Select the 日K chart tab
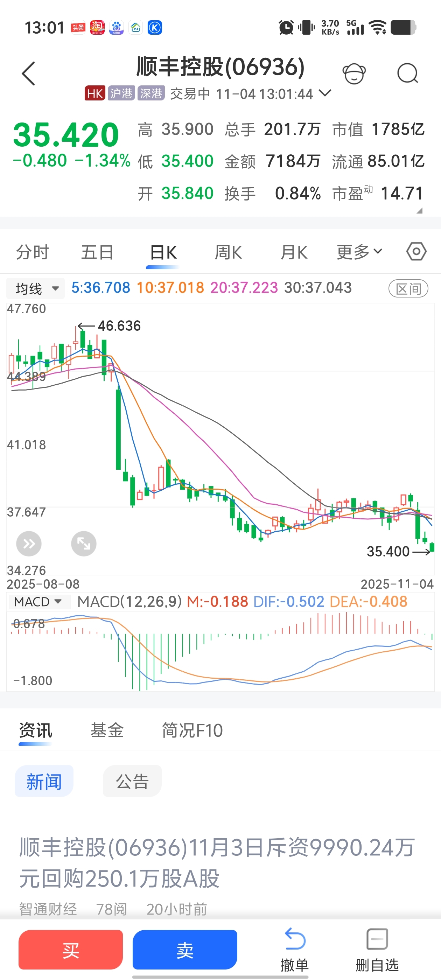 [163, 252]
